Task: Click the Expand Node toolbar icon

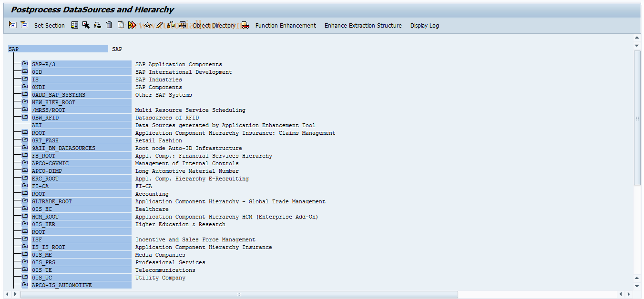Action: (x=12, y=25)
